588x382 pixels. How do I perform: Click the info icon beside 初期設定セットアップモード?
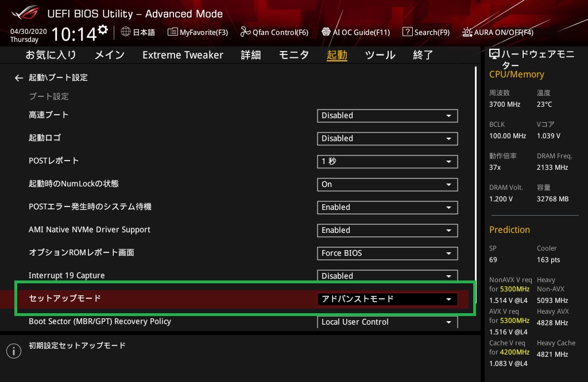14,351
